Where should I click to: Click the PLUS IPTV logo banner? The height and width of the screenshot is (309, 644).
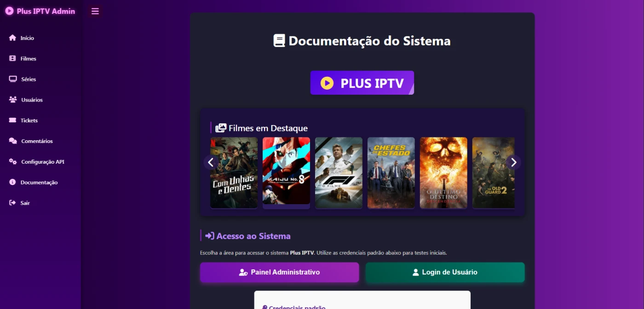362,83
